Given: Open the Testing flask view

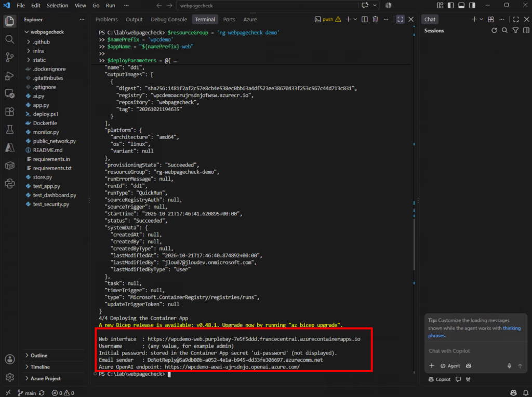Looking at the screenshot, I should coord(9,130).
